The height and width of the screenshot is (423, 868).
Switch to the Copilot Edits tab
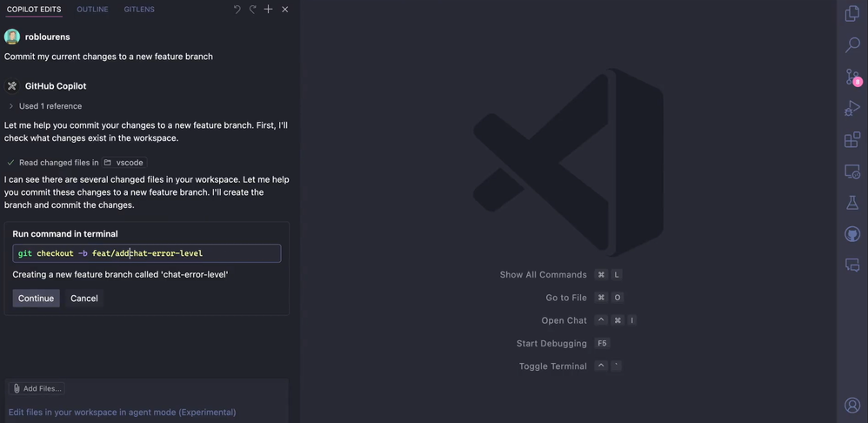click(34, 10)
